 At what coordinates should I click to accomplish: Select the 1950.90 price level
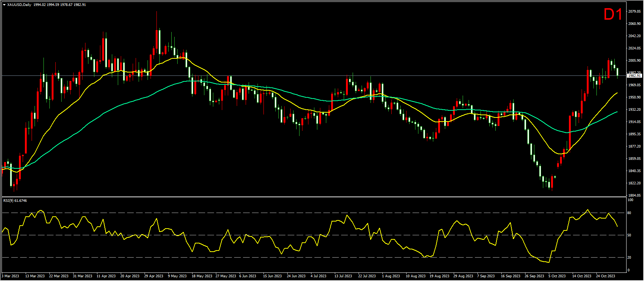[634, 97]
